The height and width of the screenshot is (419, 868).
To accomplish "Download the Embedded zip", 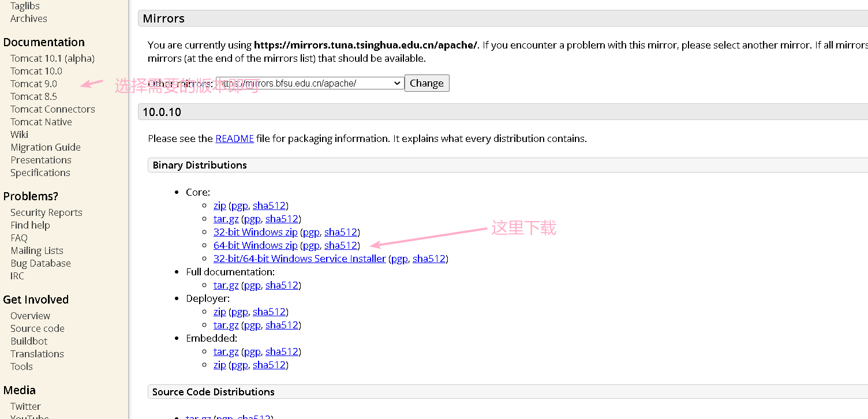I will (x=219, y=365).
